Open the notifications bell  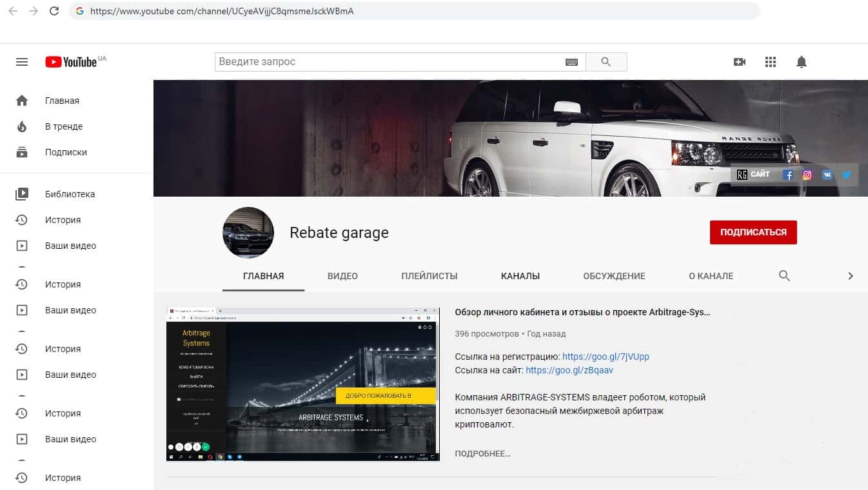[801, 62]
